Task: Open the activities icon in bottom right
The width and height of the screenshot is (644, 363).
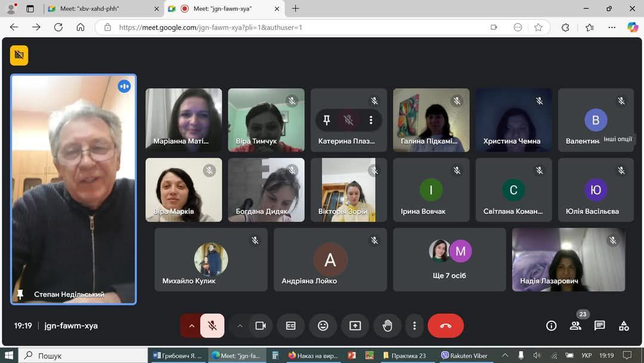Action: [x=624, y=325]
